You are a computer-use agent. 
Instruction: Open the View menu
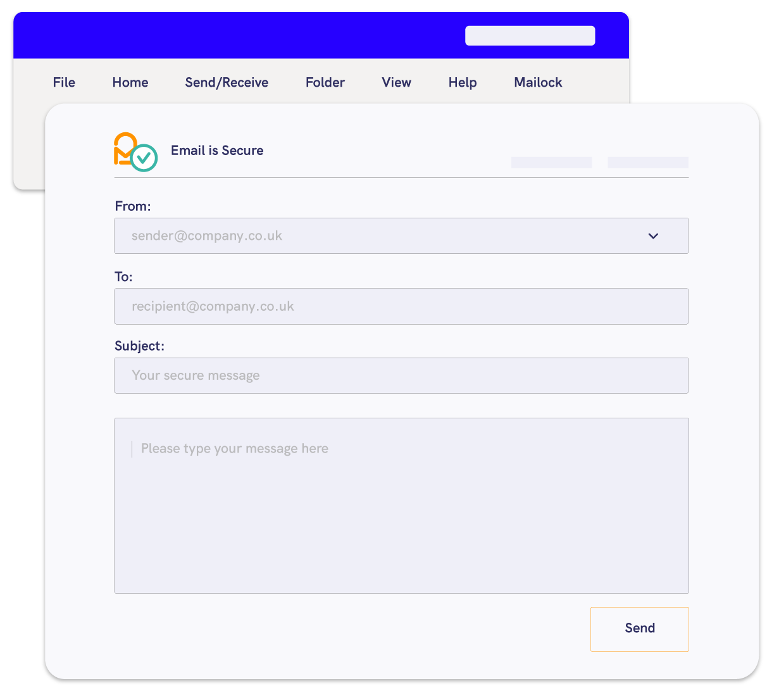point(396,82)
